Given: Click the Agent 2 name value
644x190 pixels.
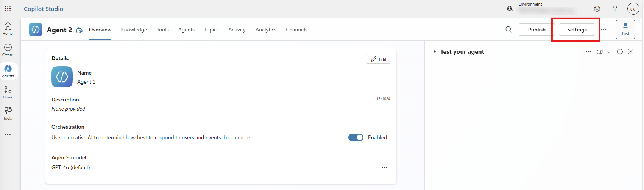Looking at the screenshot, I should tap(86, 82).
